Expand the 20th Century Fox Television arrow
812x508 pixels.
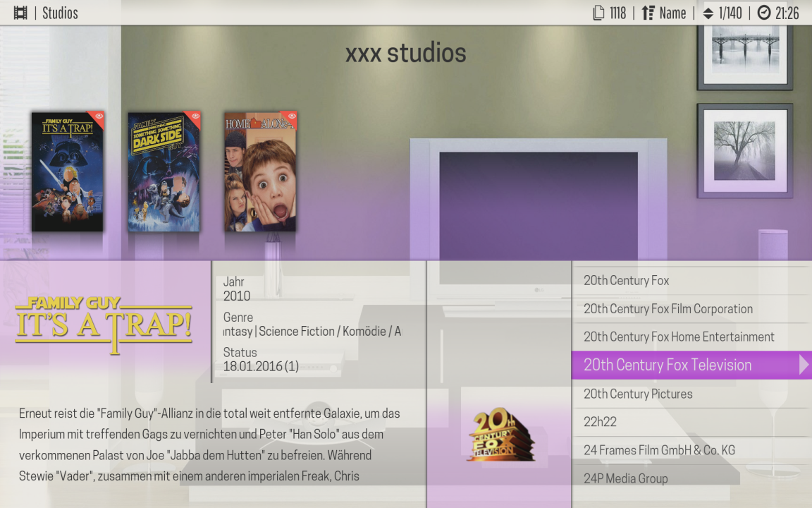[x=804, y=365]
